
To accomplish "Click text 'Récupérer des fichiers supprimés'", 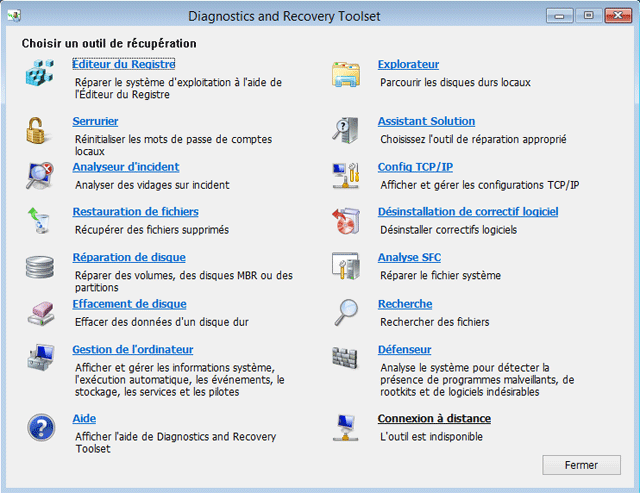I will pyautogui.click(x=152, y=230).
